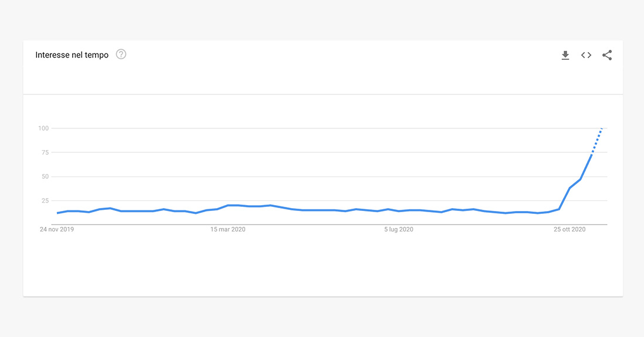Click the peak point at value 100
Image resolution: width=644 pixels, height=337 pixels.
click(x=602, y=128)
